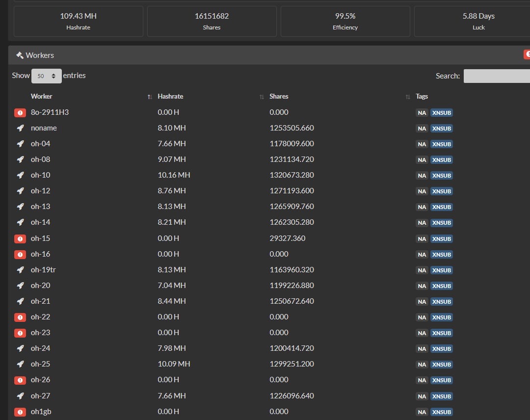Click the red alert icon beside 8o-2911H3
This screenshot has width=530, height=420.
[20, 112]
